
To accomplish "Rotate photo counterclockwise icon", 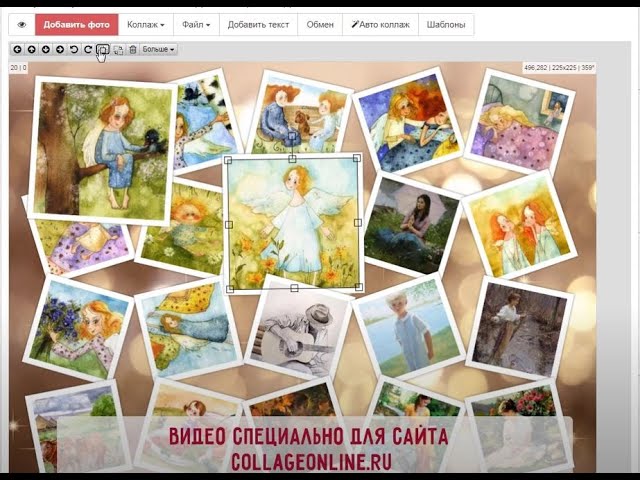I will [74, 49].
